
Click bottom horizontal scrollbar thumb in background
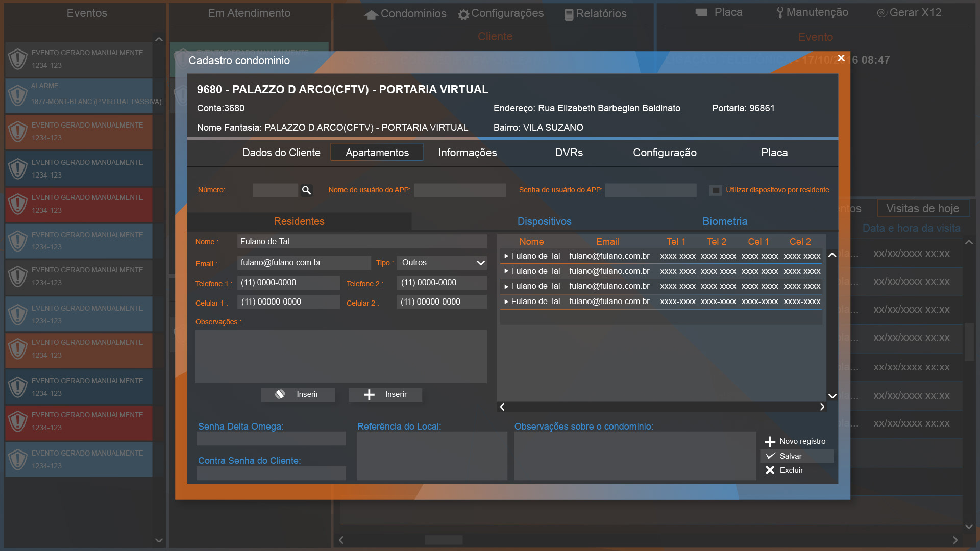[444, 540]
